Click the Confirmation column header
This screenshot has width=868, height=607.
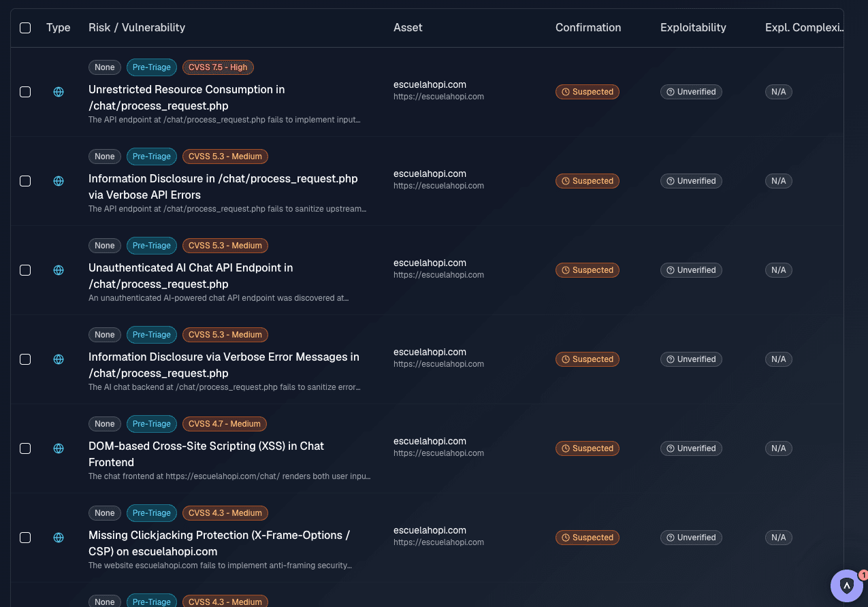pos(588,28)
